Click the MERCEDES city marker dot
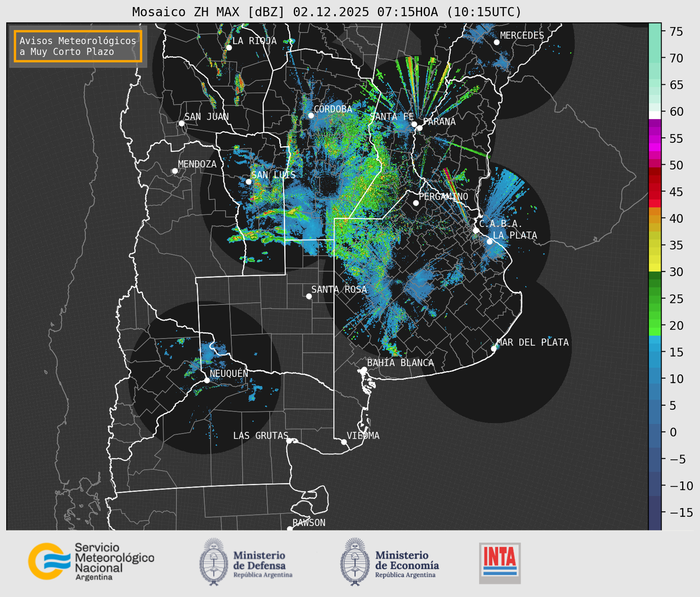 coord(497,42)
